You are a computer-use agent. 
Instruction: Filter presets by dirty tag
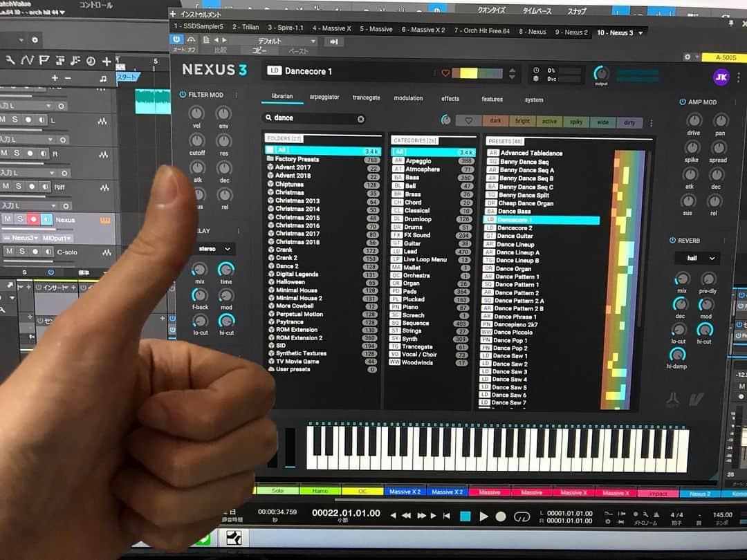click(x=629, y=123)
